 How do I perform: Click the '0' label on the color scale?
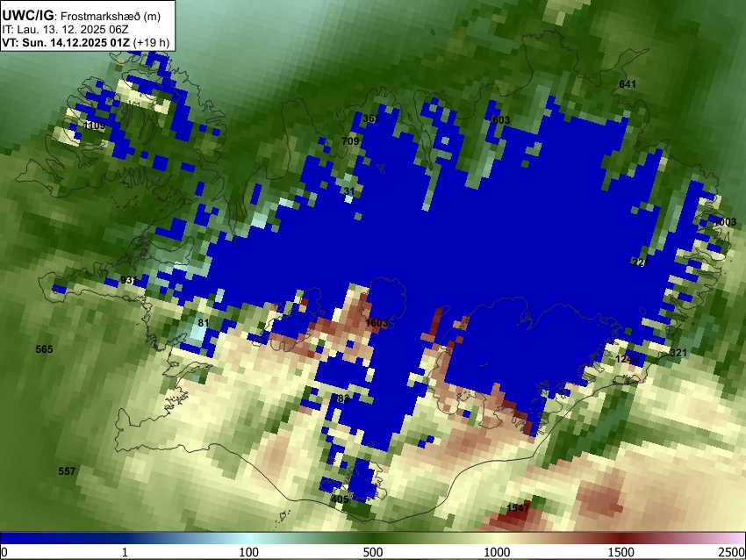click(x=4, y=552)
